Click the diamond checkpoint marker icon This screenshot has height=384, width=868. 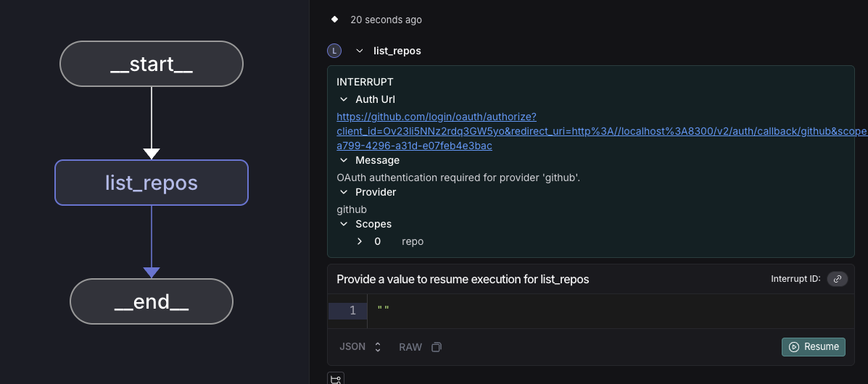(334, 20)
